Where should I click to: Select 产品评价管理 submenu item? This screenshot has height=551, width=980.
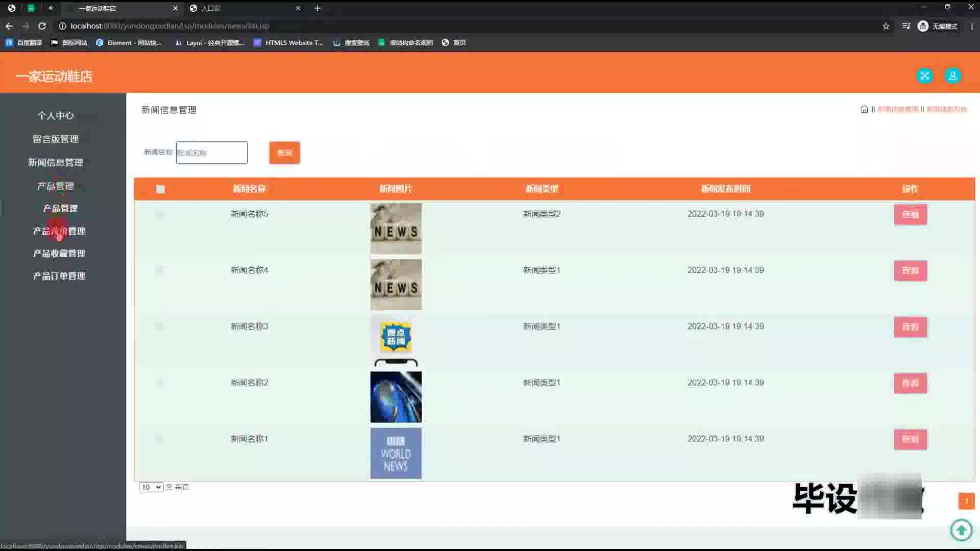(x=59, y=231)
